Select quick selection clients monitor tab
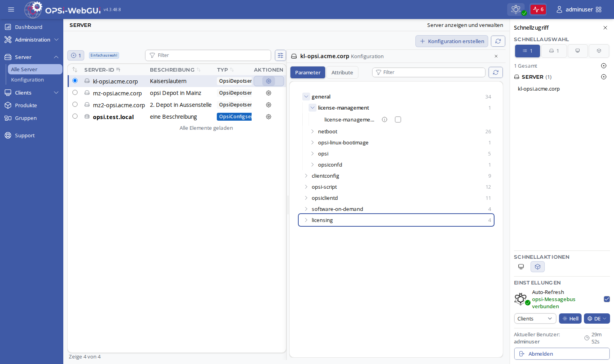The height and width of the screenshot is (364, 614). tap(578, 51)
